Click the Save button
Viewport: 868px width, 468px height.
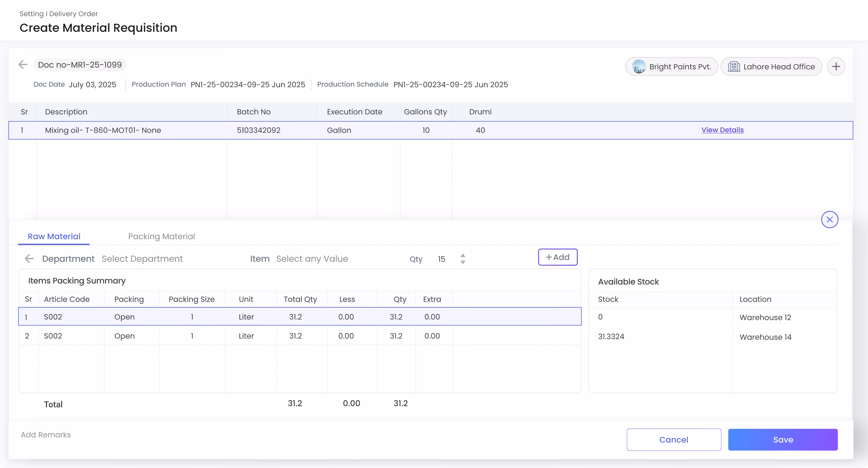pyautogui.click(x=783, y=439)
